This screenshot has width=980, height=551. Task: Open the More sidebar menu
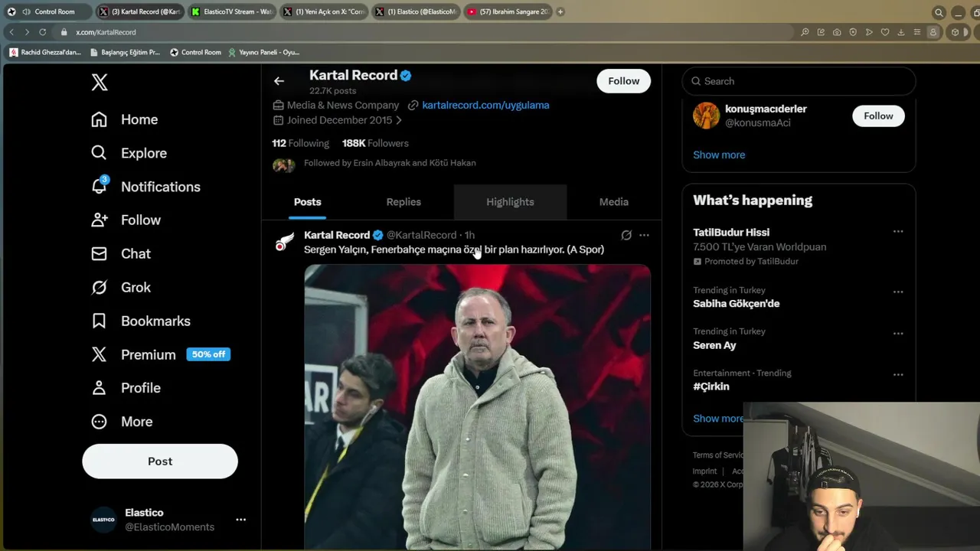pos(122,422)
